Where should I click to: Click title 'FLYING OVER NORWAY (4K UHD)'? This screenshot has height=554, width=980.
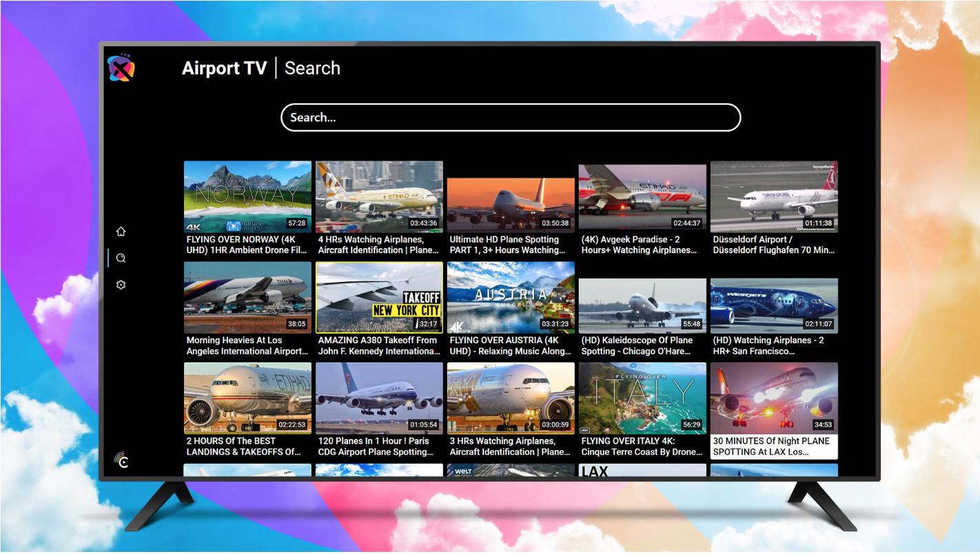[247, 245]
